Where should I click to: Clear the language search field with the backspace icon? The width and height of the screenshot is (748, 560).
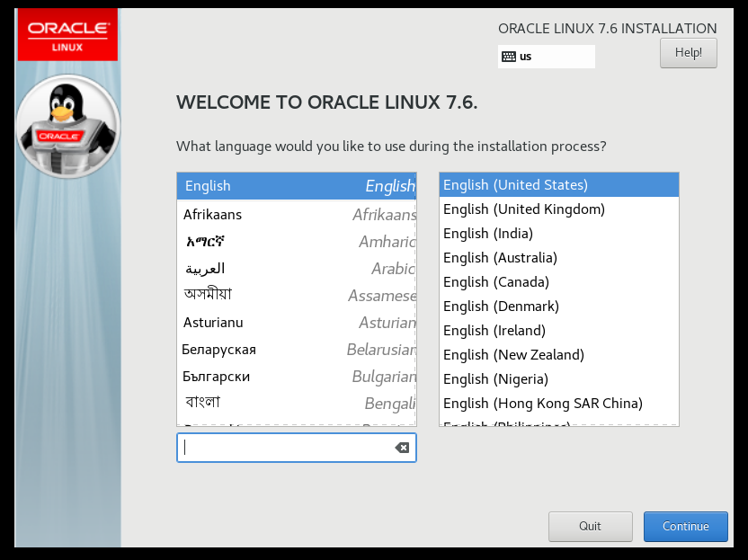click(402, 448)
